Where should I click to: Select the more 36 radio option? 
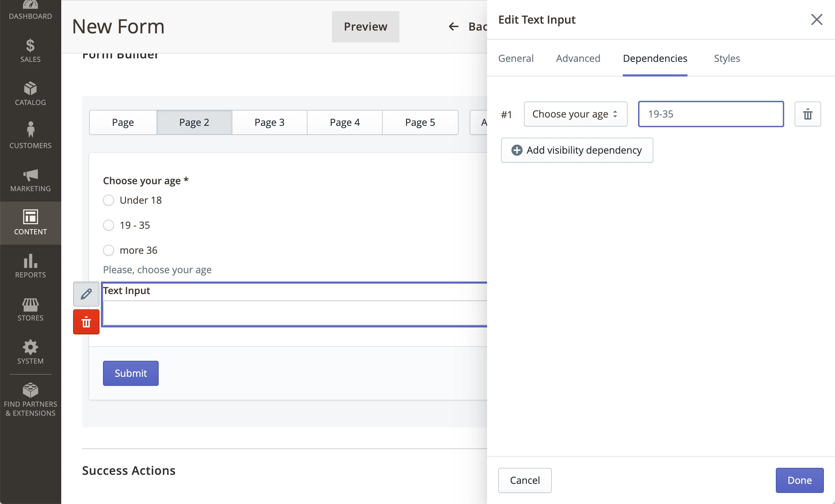click(x=109, y=250)
